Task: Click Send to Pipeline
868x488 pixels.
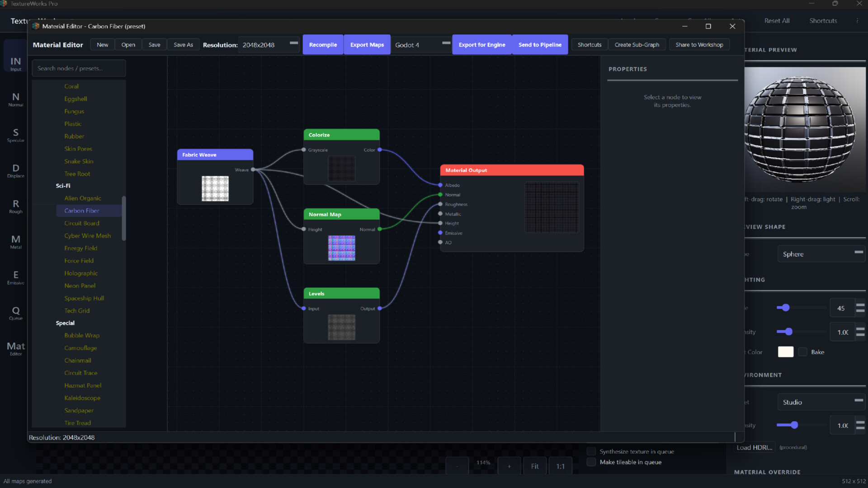Action: point(539,44)
